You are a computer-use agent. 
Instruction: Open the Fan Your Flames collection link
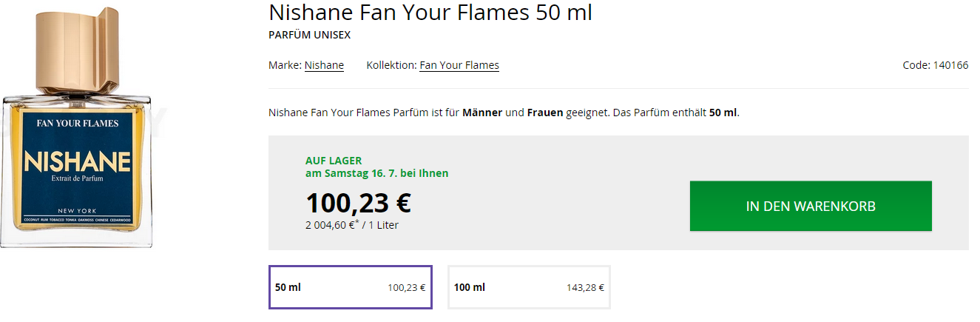(459, 65)
